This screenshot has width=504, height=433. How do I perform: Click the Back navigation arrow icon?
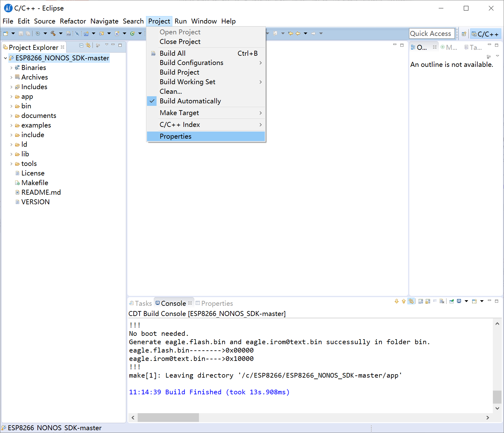tap(298, 33)
